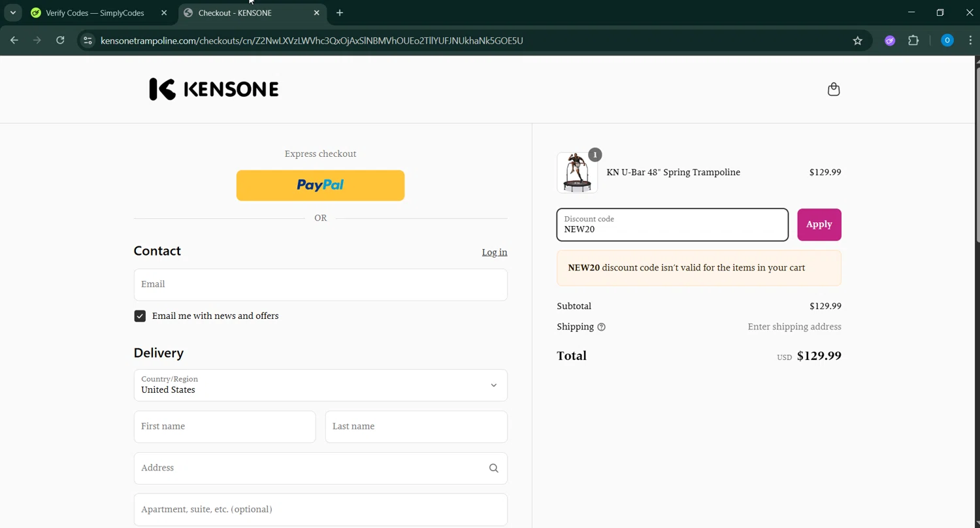
Task: Click the Contact heading
Action: (x=157, y=251)
